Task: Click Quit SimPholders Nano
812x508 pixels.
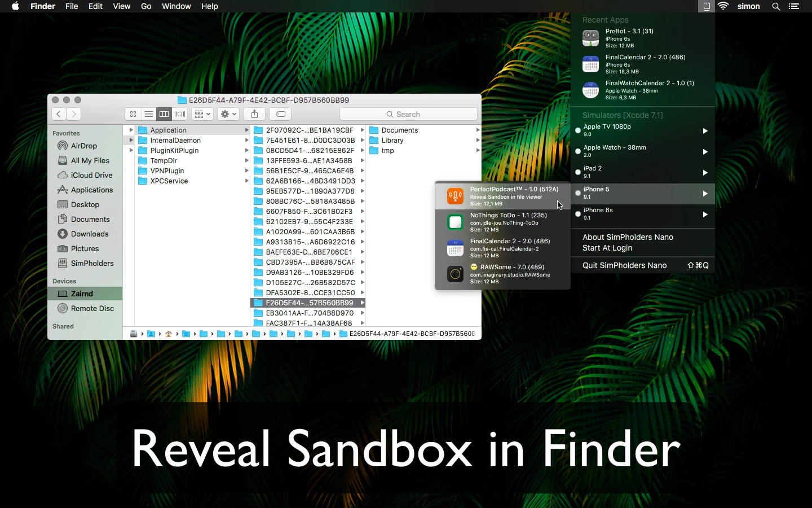Action: [643, 265]
